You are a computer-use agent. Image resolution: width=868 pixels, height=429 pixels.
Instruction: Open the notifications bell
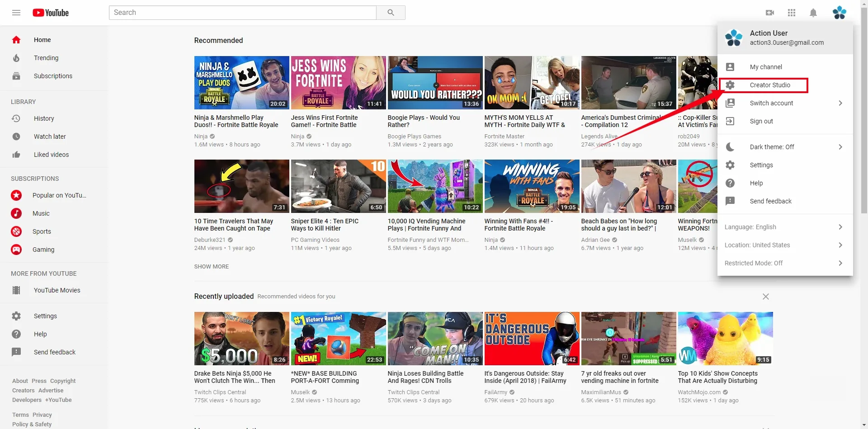[813, 13]
